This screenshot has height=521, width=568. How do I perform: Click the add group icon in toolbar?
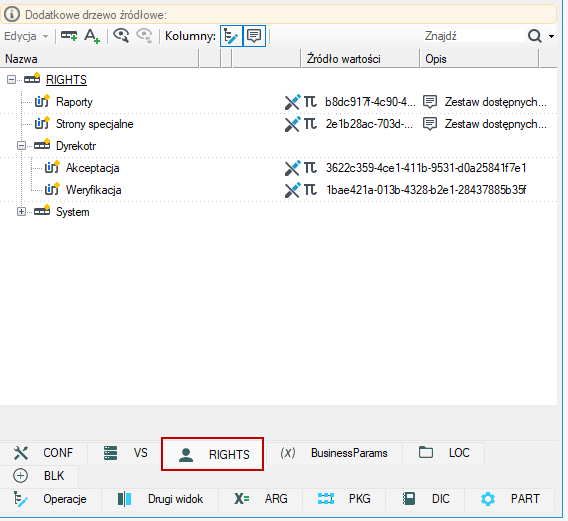tap(69, 36)
